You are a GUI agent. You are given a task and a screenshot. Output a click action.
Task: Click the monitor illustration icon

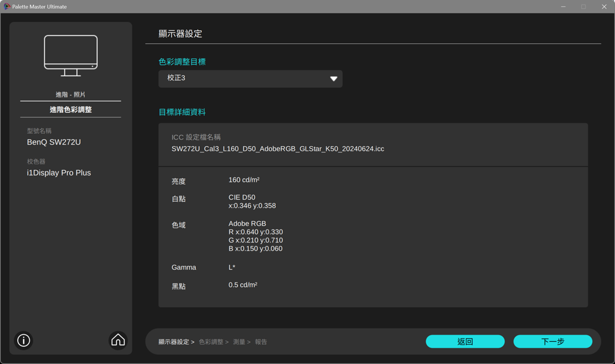pos(71,55)
